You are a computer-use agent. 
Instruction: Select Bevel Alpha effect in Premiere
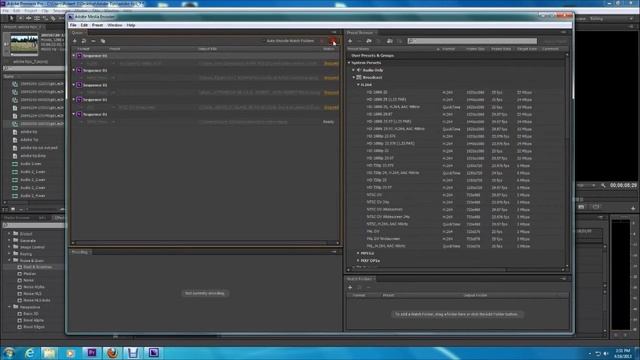pyautogui.click(x=33, y=320)
